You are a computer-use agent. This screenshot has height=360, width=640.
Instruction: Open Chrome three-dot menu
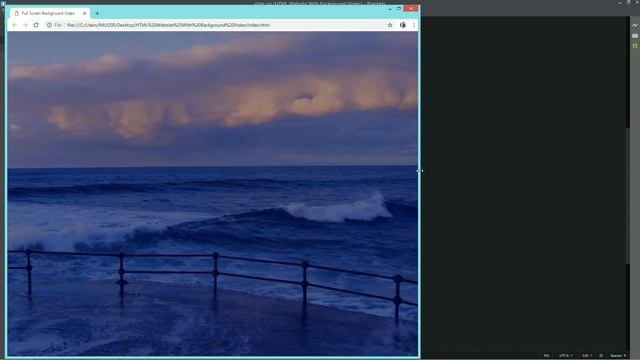click(414, 25)
